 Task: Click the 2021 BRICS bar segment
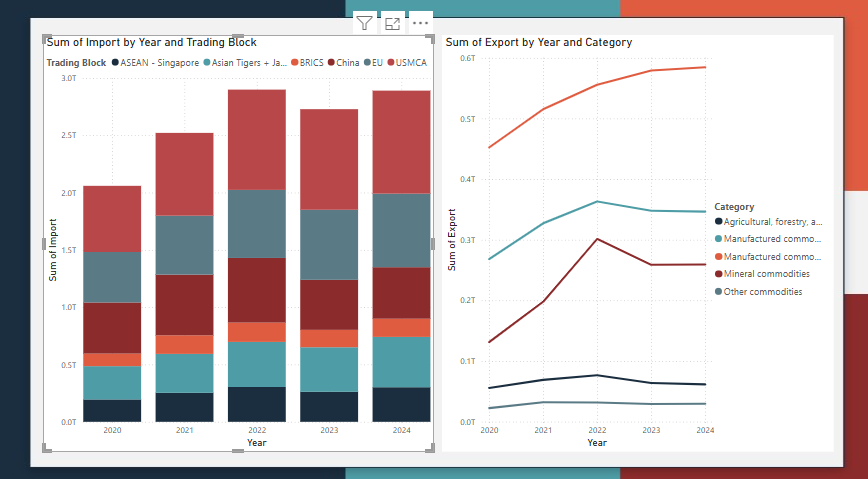coord(184,344)
